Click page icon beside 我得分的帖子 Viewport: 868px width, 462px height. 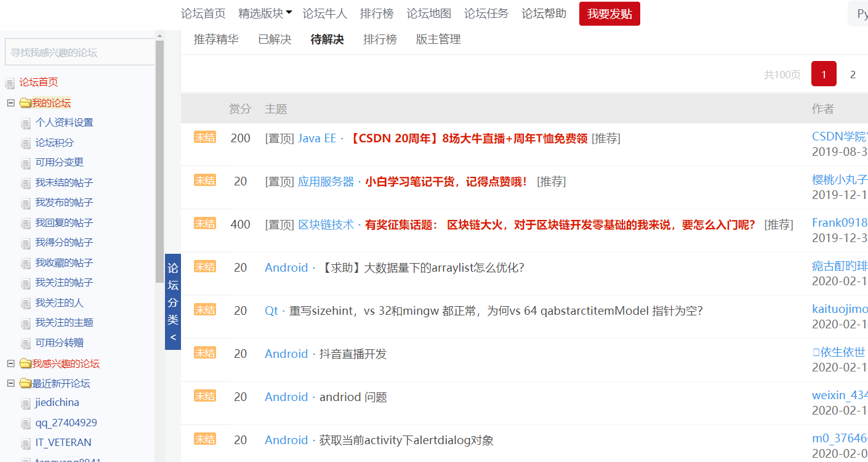coord(25,243)
